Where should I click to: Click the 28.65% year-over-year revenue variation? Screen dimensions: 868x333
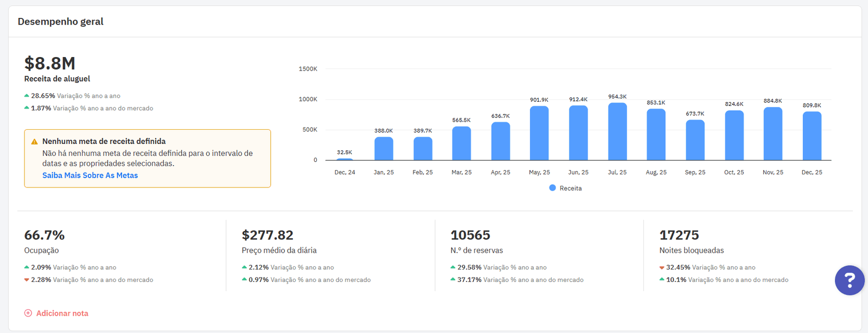coord(43,96)
